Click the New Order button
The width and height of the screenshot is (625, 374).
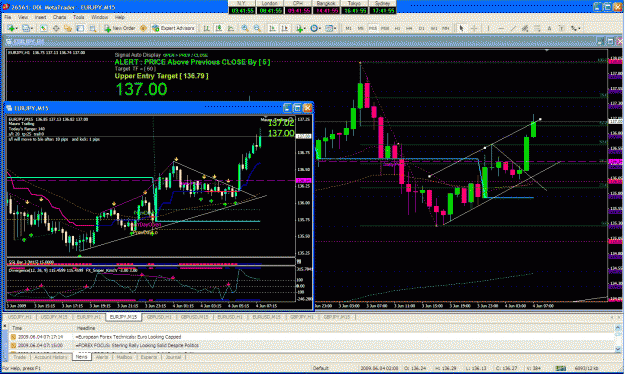coord(120,28)
